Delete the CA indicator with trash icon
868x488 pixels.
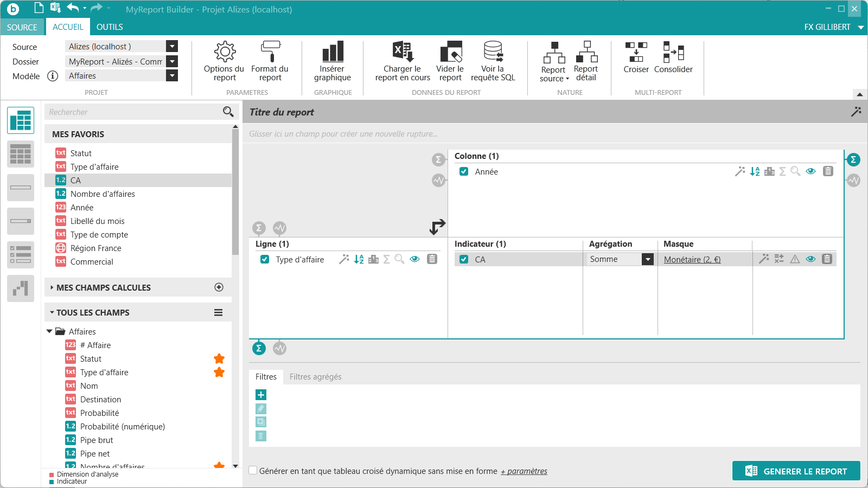click(827, 259)
